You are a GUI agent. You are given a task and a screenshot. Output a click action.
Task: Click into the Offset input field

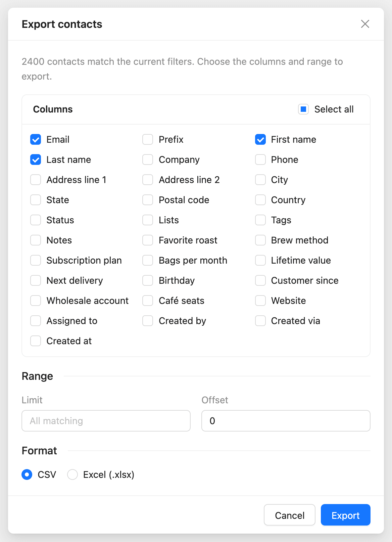pos(286,421)
